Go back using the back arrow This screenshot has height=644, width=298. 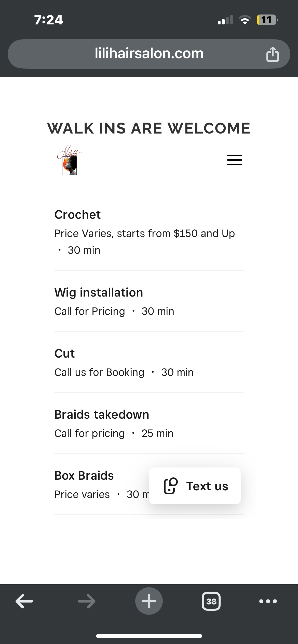coord(24,601)
